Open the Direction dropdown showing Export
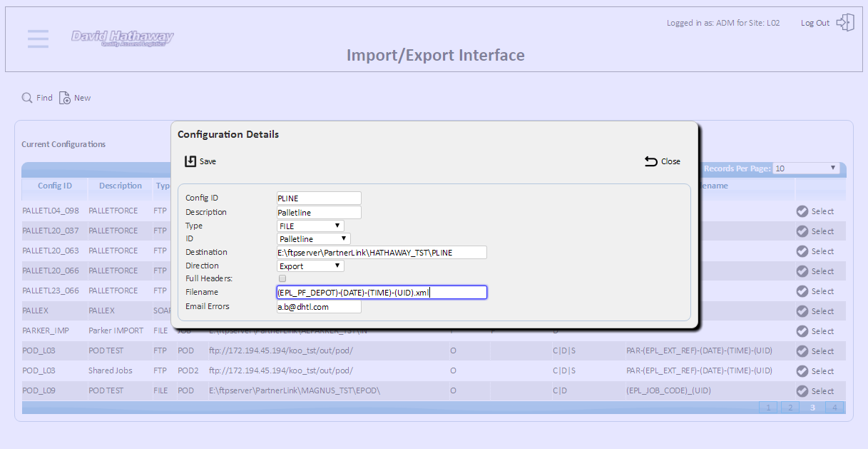The image size is (868, 449). 310,266
